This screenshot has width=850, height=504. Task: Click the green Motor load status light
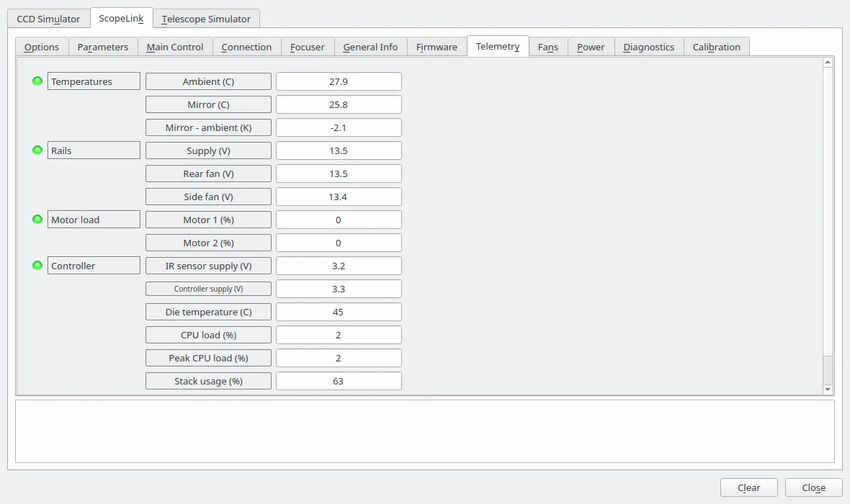click(37, 220)
